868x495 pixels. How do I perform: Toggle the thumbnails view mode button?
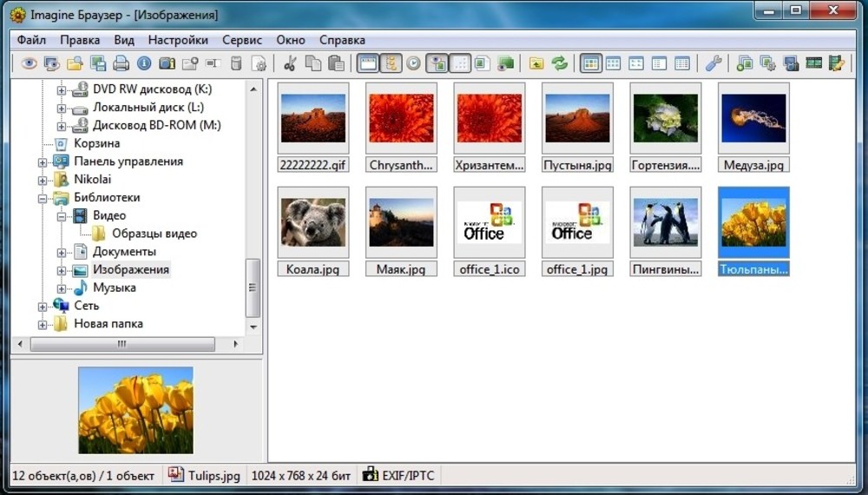tap(591, 63)
